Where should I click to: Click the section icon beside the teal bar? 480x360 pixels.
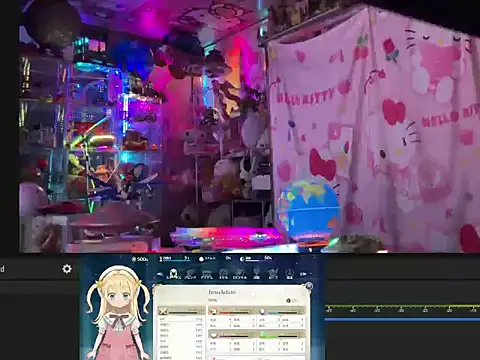coord(262,311)
